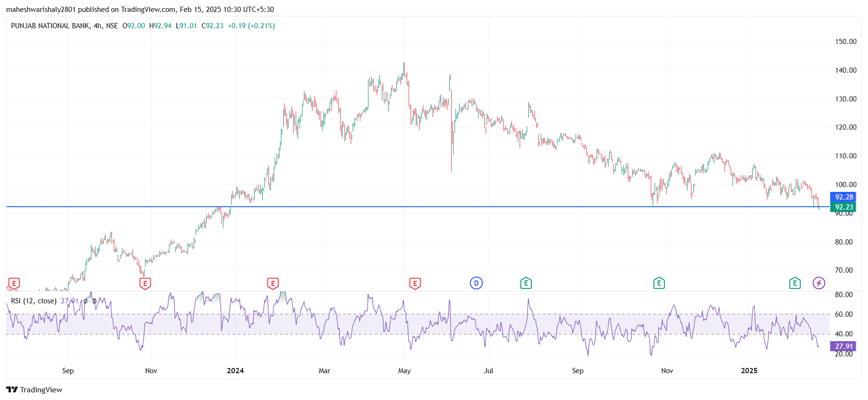Click the close price C92.23 in legend
This screenshot has width=868, height=400.
coord(212,26)
